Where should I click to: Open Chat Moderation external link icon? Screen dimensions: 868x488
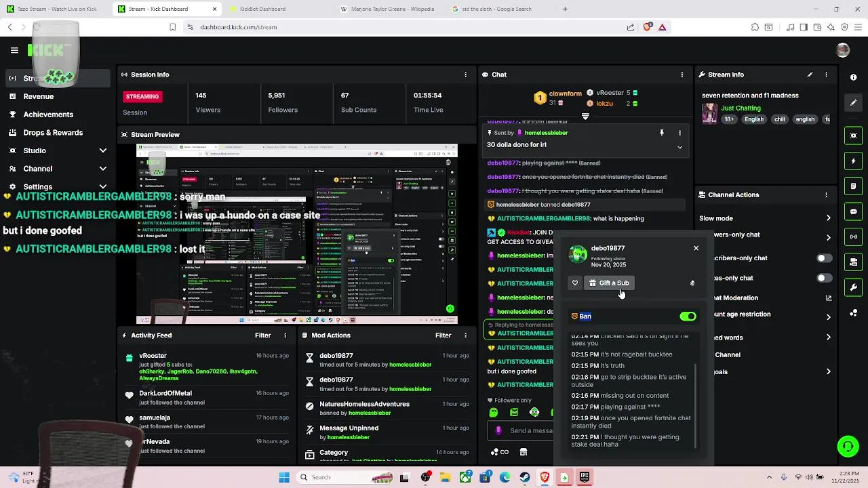[x=828, y=298]
